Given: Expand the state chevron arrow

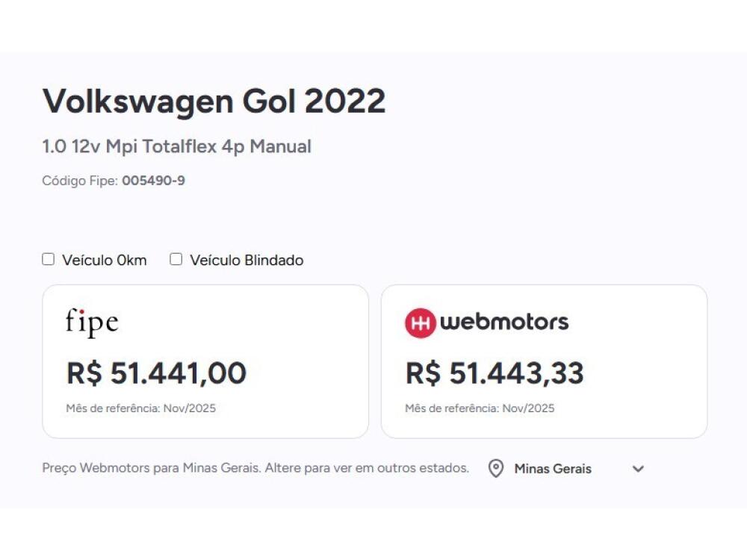Looking at the screenshot, I should [x=638, y=469].
